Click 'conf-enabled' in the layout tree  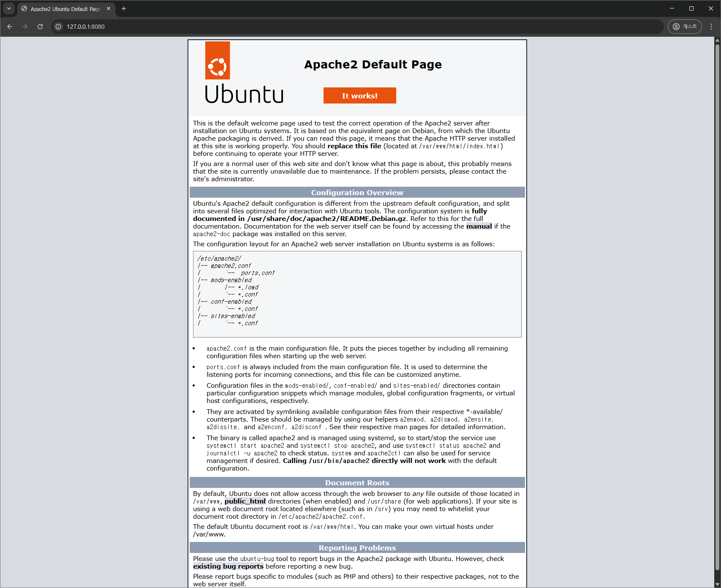coord(231,302)
